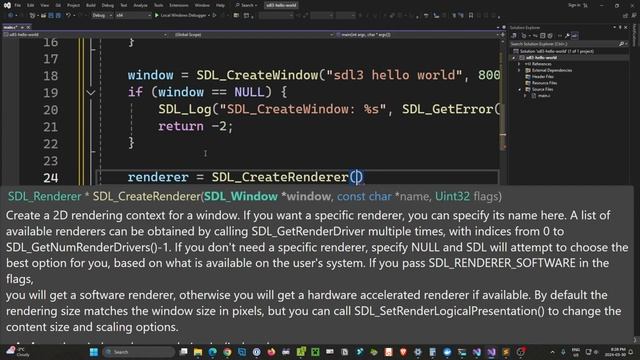
Task: Collapse the sdl3-hello-world project node
Action: pyautogui.click(x=514, y=58)
